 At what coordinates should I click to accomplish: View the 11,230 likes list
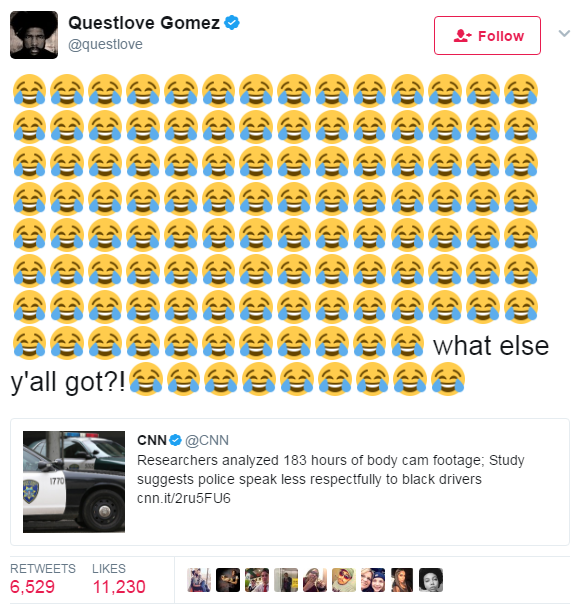tap(119, 579)
